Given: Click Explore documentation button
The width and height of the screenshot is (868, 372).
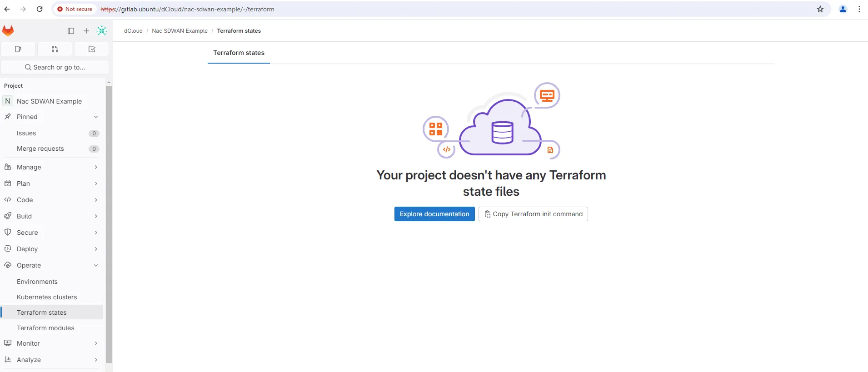Looking at the screenshot, I should pos(434,214).
